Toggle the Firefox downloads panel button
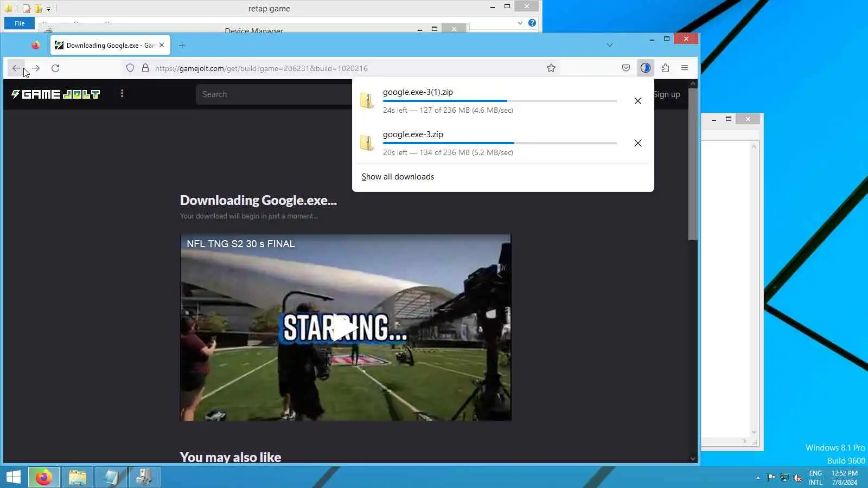Image resolution: width=868 pixels, height=488 pixels. (x=645, y=68)
